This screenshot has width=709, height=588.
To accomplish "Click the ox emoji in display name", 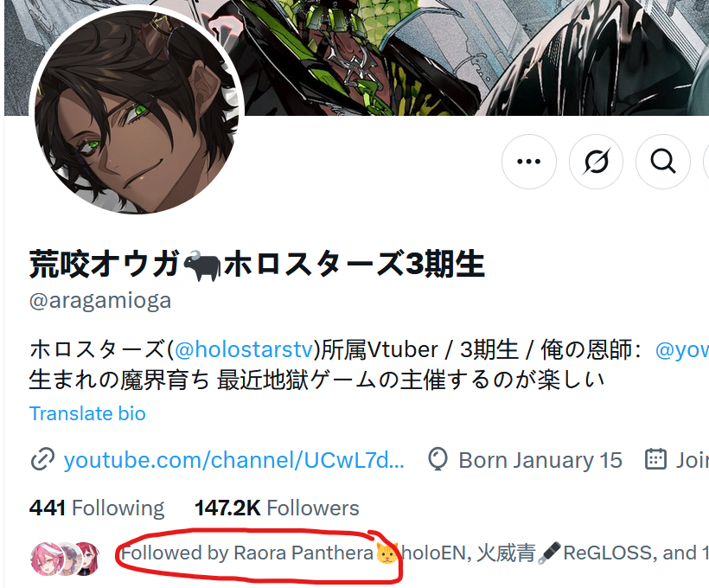I will 201,265.
